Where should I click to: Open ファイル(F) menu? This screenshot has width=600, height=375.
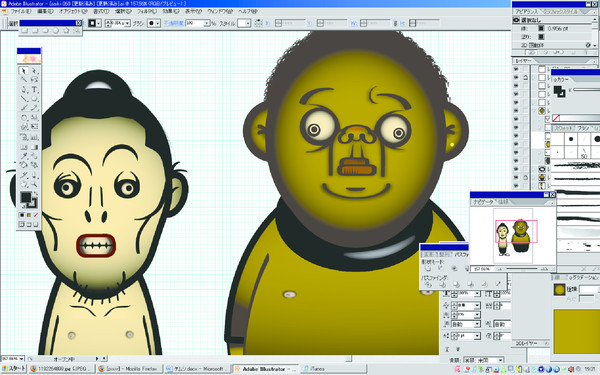(x=21, y=11)
